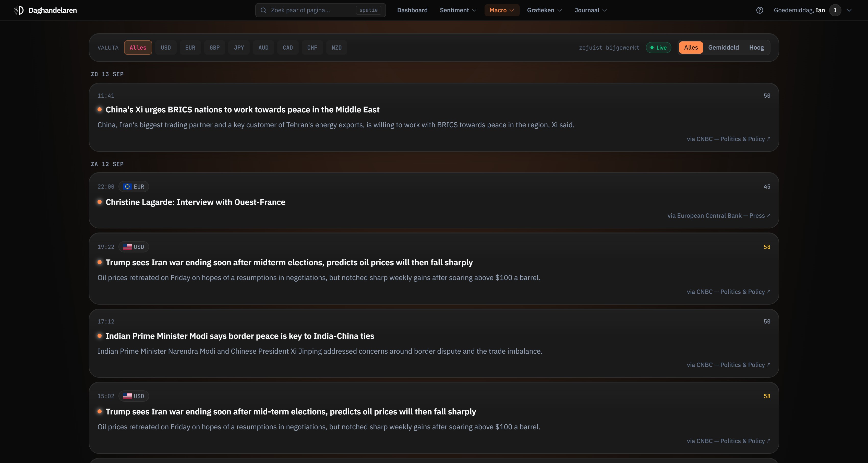Click the EUR tag on the 22:00 item
Screen dimensions: 868x463
click(x=134, y=187)
